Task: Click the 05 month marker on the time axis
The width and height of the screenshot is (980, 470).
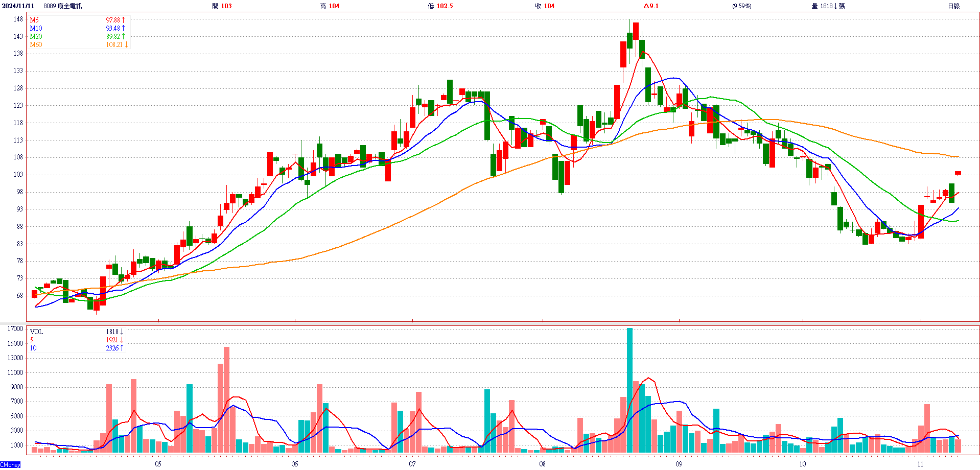Action: [x=158, y=464]
